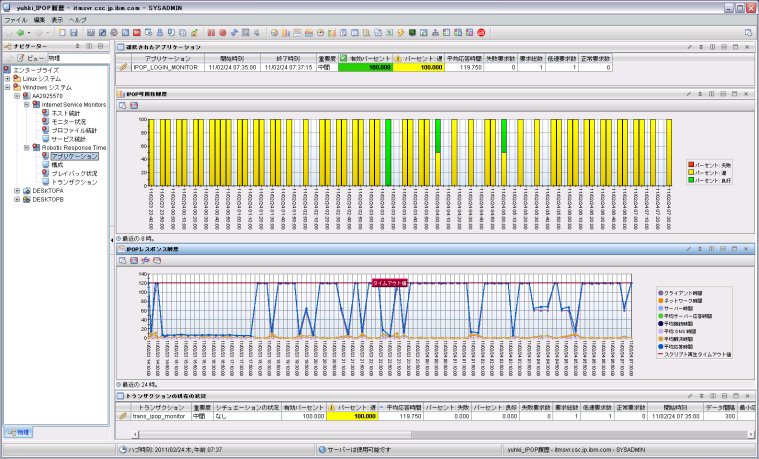The image size is (759, 459).
Task: Click the right arrow of the bottom horizontal scrollbar
Action: 751,434
